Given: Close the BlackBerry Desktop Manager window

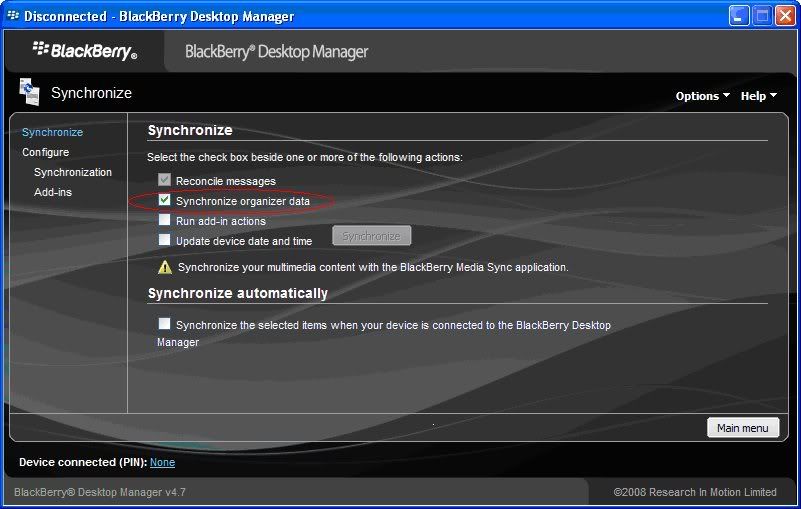Looking at the screenshot, I should coord(785,16).
